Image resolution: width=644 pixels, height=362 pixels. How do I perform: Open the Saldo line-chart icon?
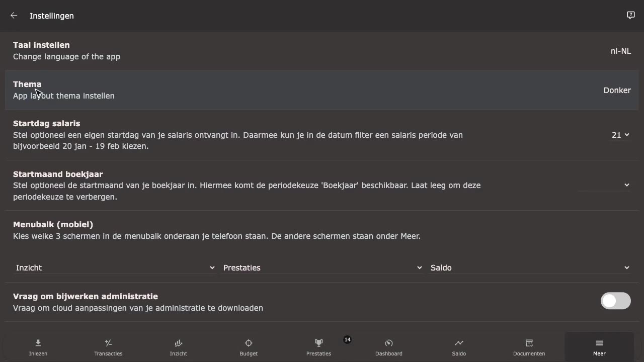pos(459,343)
